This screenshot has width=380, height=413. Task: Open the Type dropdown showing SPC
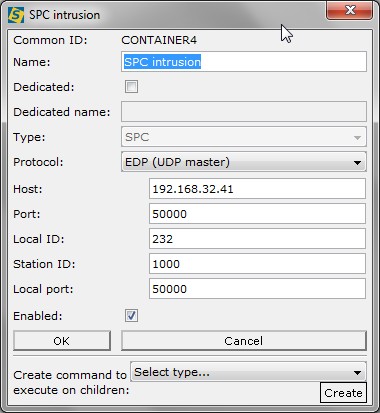coord(244,137)
